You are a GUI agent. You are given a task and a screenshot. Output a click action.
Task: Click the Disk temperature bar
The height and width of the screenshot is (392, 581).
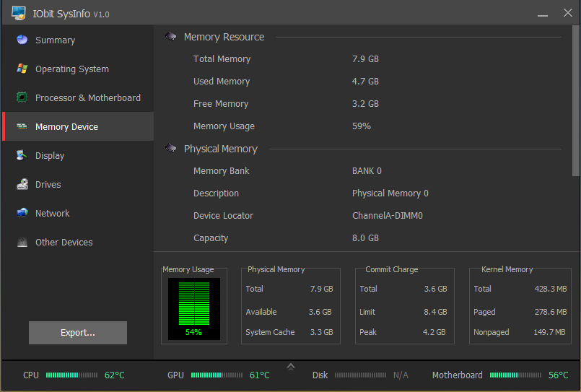tap(361, 375)
